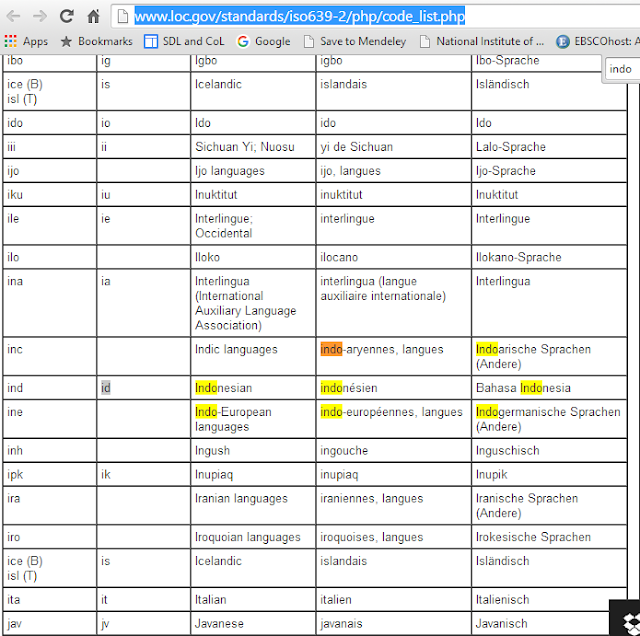Click Save to Mendeley bookmark
This screenshot has height=636, width=640.
(355, 41)
